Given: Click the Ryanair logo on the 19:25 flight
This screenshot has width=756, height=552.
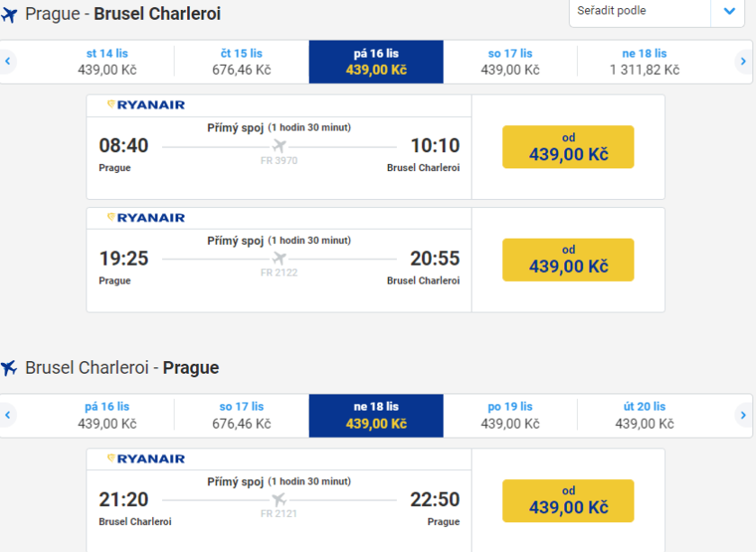Looking at the screenshot, I should click(146, 217).
